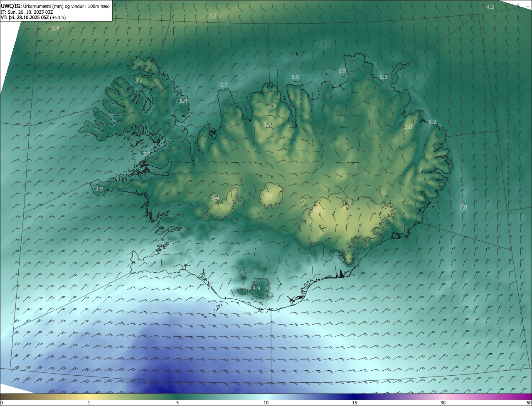
Task: Click the IT initial time line
Action: [x=27, y=12]
